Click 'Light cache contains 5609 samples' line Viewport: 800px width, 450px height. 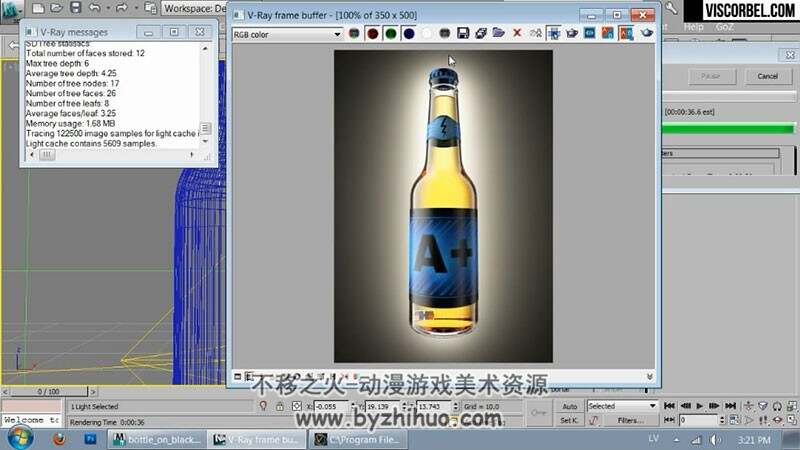[x=91, y=144]
